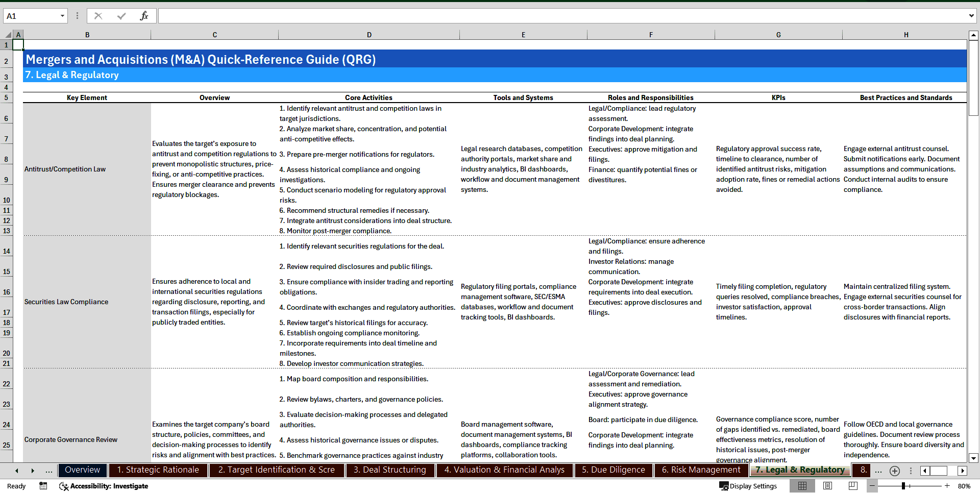Open the 3. Deal Structuring worksheet tab
This screenshot has width=980, height=493.
tap(390, 470)
